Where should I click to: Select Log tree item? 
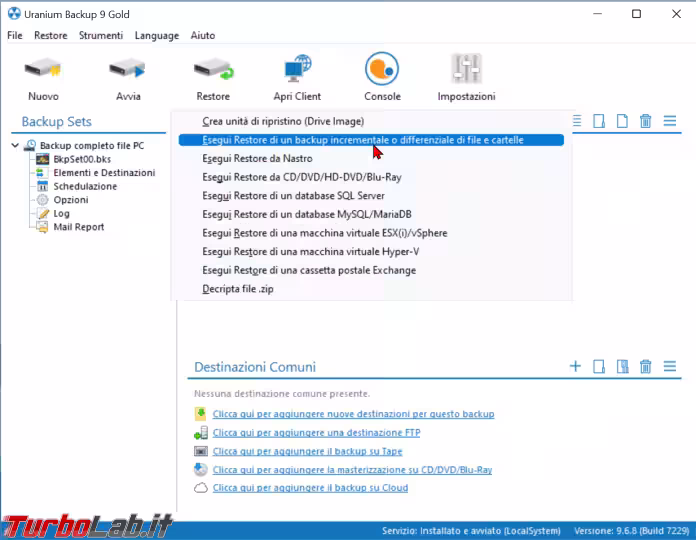click(x=62, y=213)
